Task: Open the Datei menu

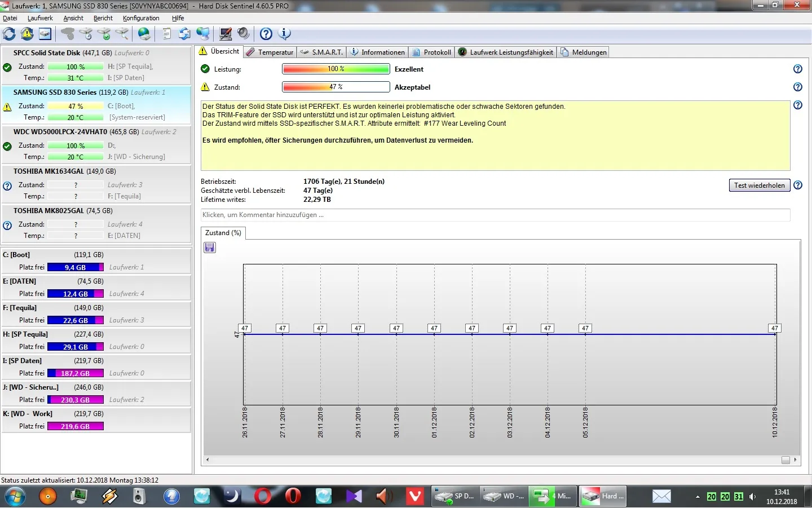Action: click(10, 18)
